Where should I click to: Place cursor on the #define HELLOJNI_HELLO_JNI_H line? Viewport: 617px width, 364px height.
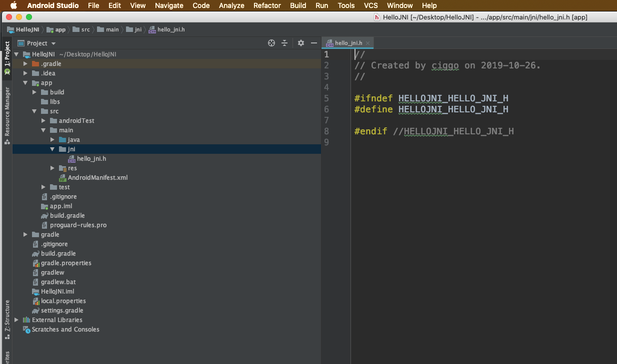coord(431,109)
